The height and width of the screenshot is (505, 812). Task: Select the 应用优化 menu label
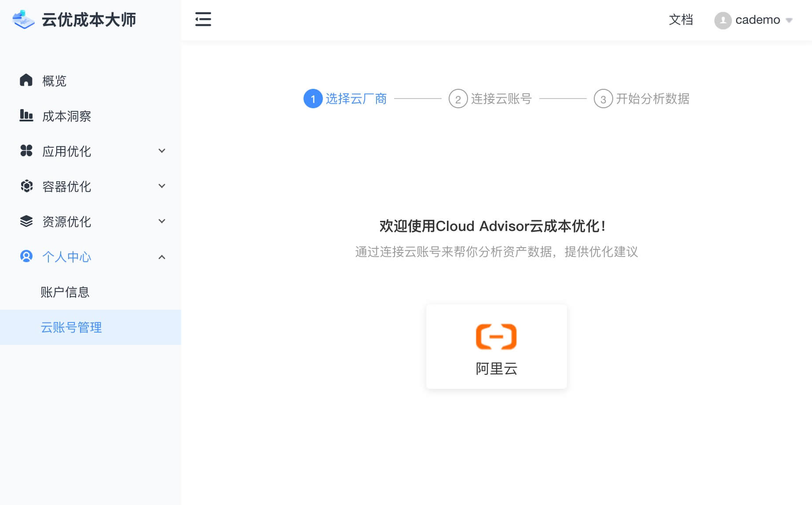pos(67,151)
